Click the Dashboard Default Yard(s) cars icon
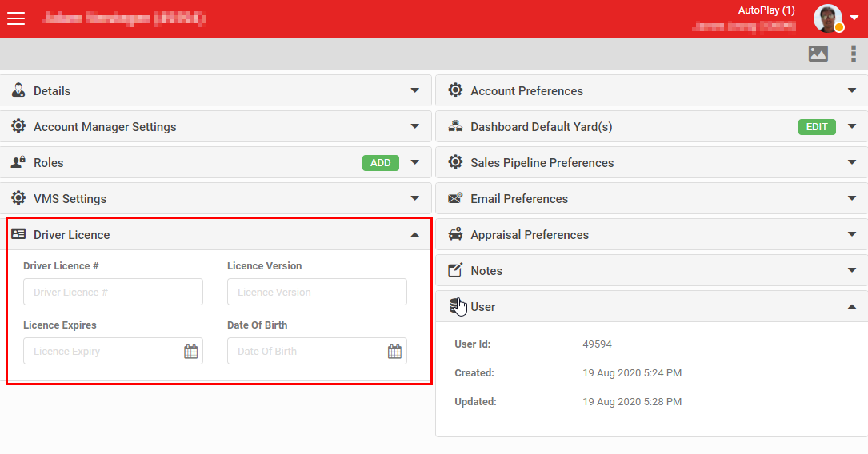868x454 pixels. coord(455,126)
